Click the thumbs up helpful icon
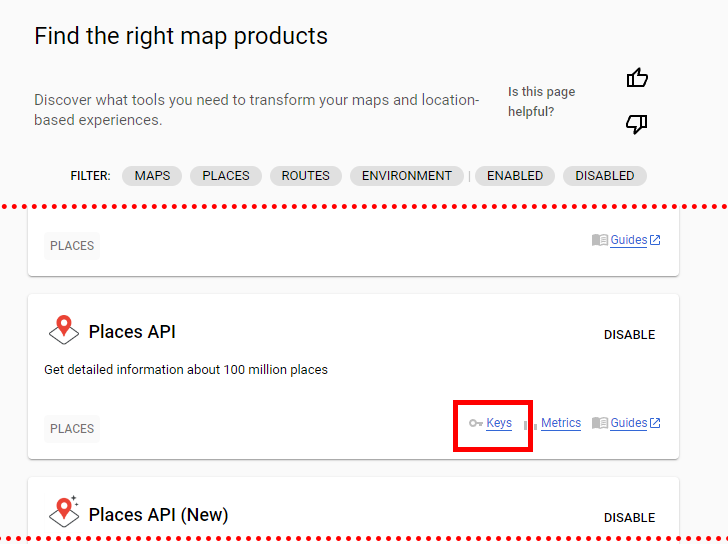 [x=637, y=78]
